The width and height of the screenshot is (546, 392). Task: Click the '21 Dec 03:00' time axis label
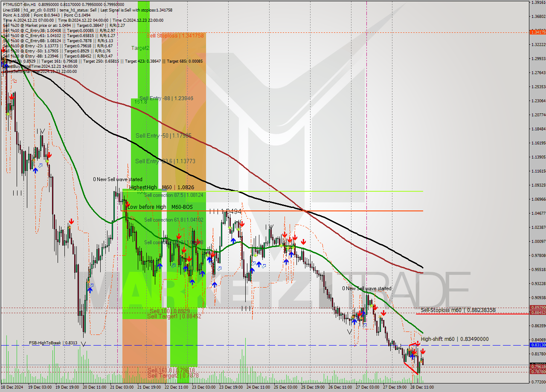pyautogui.click(x=122, y=387)
